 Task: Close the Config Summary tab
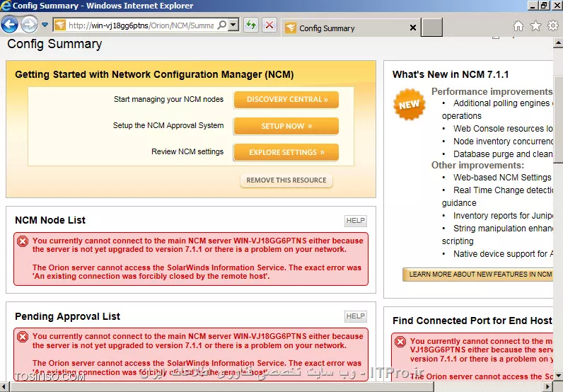[x=413, y=28]
